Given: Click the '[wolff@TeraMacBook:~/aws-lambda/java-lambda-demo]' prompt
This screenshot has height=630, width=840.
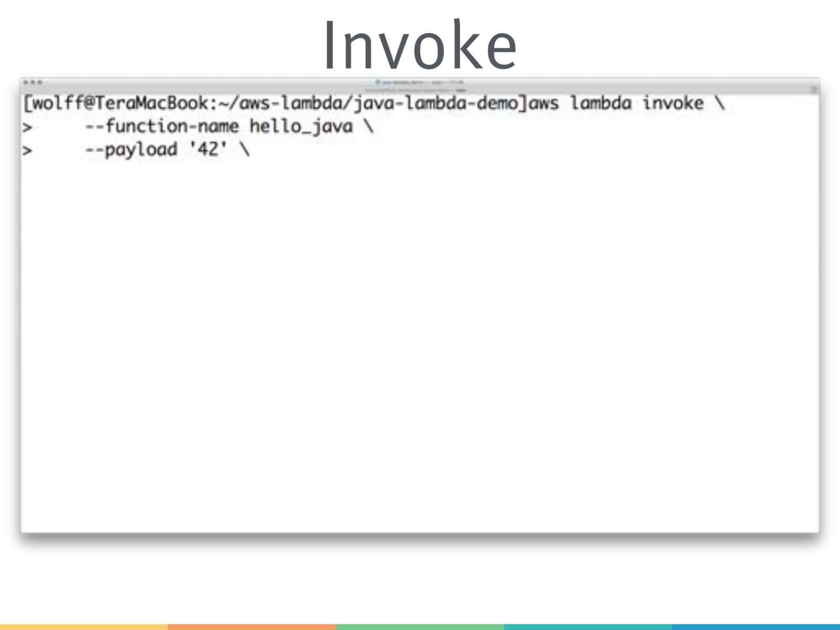Looking at the screenshot, I should tap(275, 103).
